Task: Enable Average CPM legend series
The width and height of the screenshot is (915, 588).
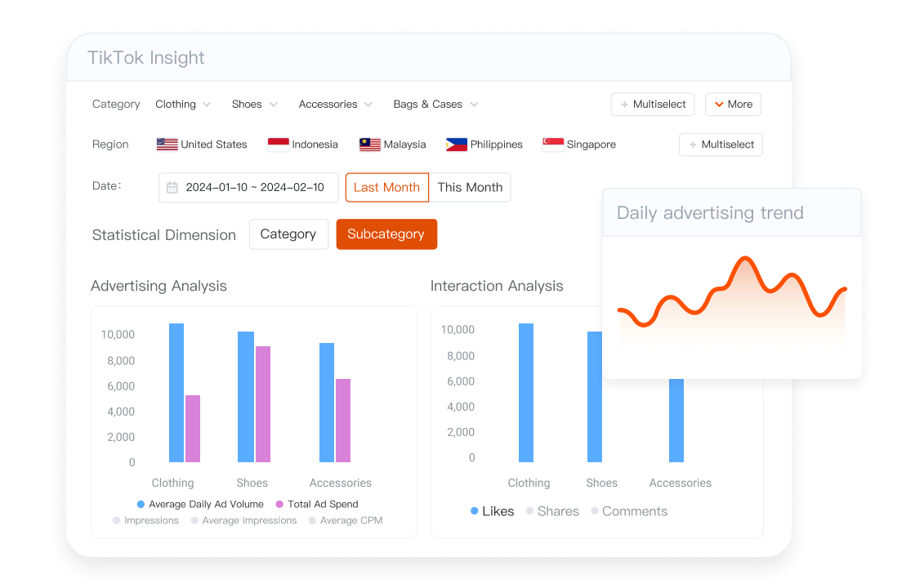Action: click(x=346, y=520)
